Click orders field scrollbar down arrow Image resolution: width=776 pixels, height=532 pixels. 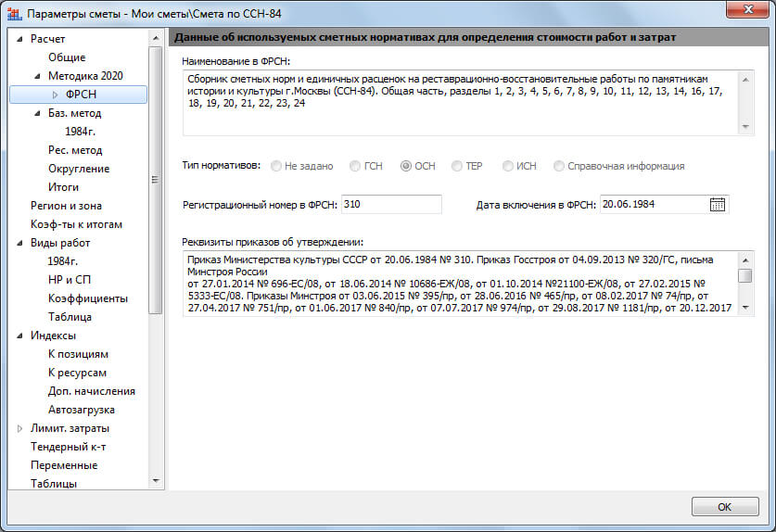click(745, 308)
